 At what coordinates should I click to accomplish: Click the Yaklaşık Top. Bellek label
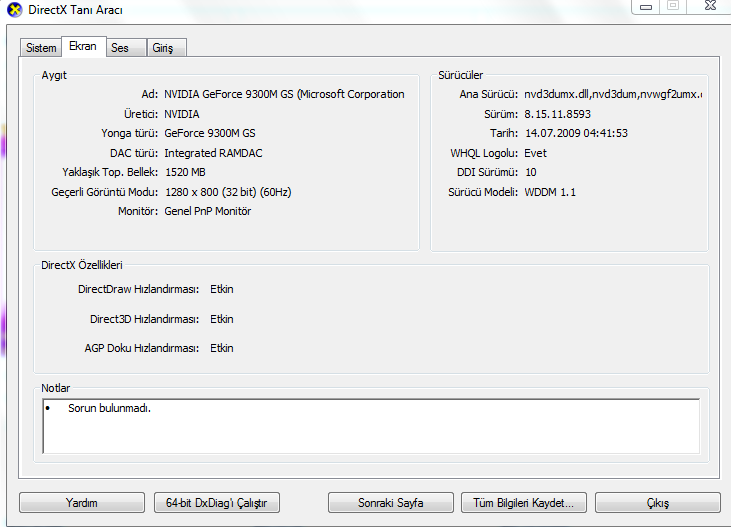coord(110,173)
